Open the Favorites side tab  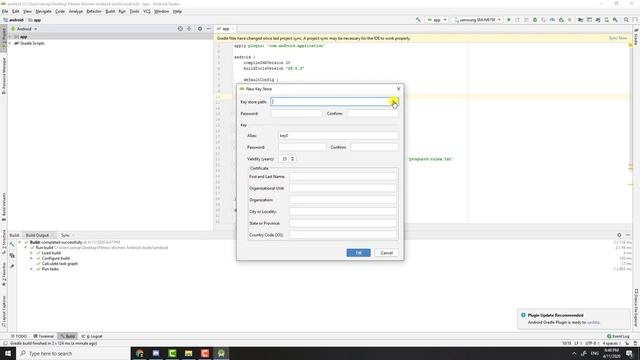click(4, 273)
